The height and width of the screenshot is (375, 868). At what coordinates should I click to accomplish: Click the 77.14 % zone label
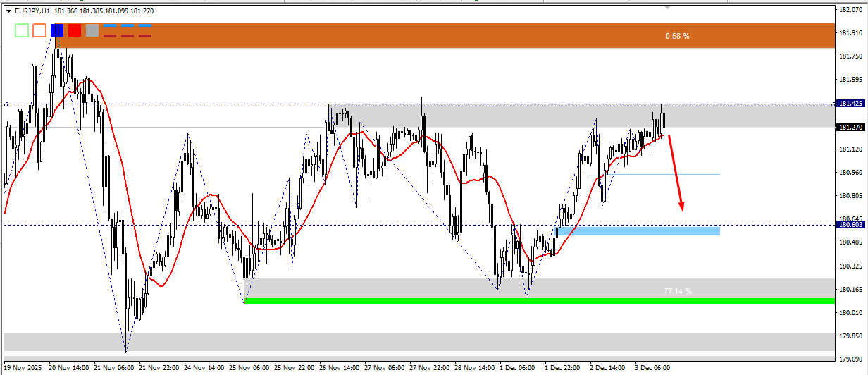(x=677, y=291)
